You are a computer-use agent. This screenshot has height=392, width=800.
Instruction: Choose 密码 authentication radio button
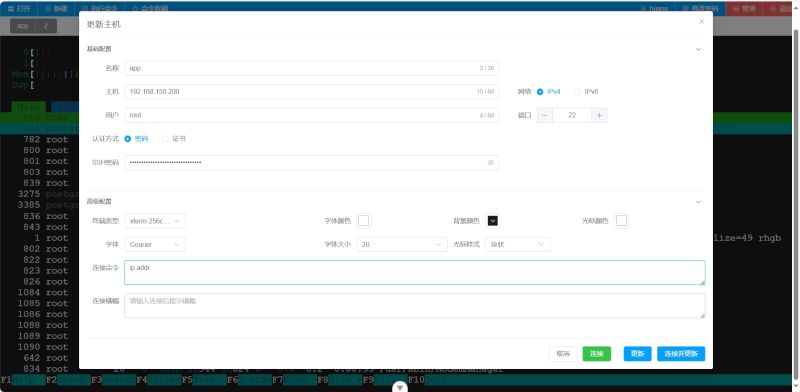pos(128,139)
